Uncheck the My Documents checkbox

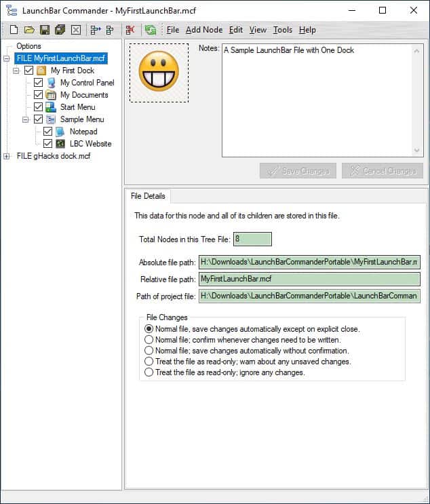pos(38,95)
